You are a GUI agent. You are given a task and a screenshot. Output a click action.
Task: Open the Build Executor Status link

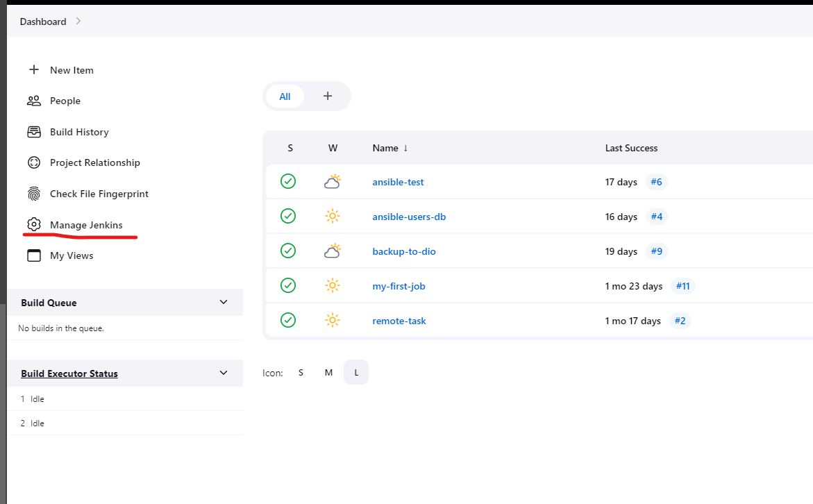(69, 373)
